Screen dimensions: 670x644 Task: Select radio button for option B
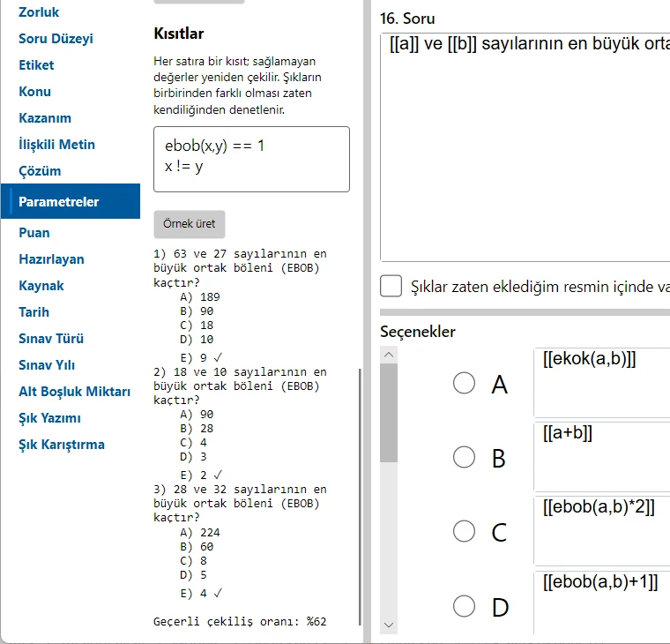pos(464,457)
